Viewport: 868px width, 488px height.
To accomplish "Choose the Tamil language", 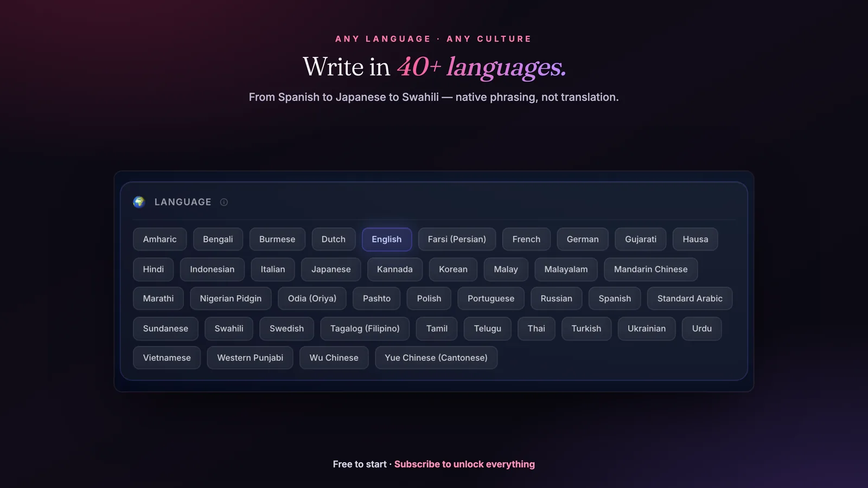I will point(437,329).
